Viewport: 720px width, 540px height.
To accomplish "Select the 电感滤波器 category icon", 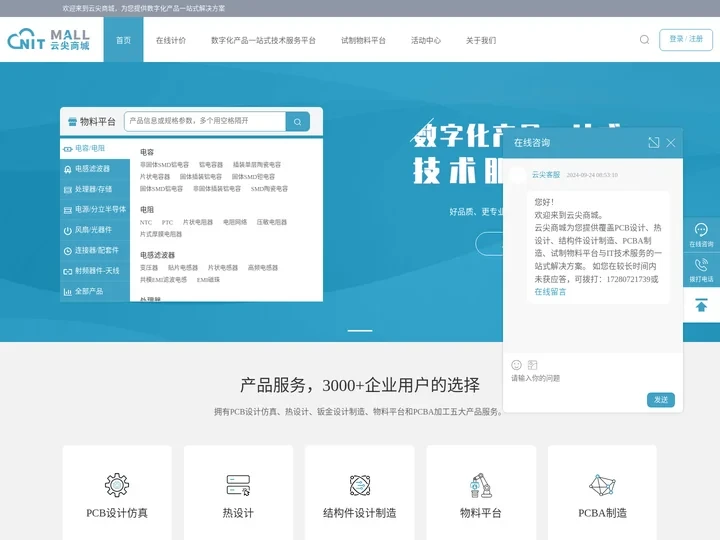I will (x=68, y=169).
